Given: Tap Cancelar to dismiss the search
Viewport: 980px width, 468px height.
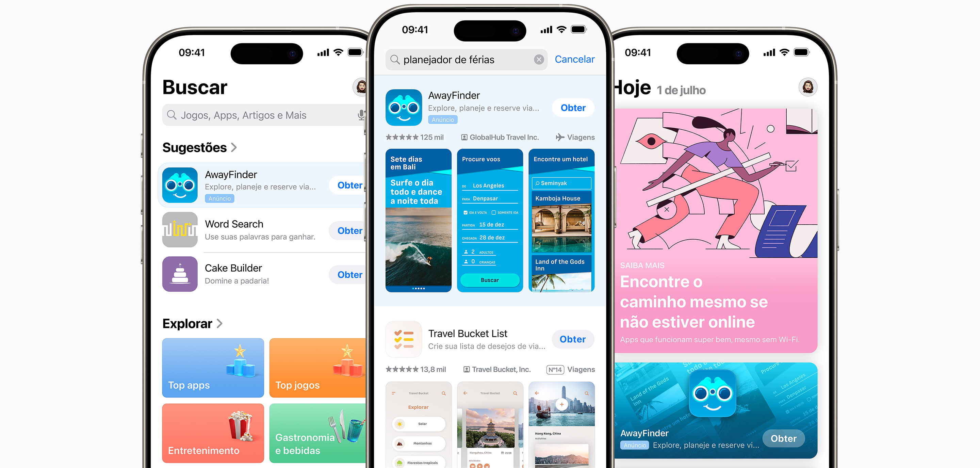Looking at the screenshot, I should coord(574,59).
